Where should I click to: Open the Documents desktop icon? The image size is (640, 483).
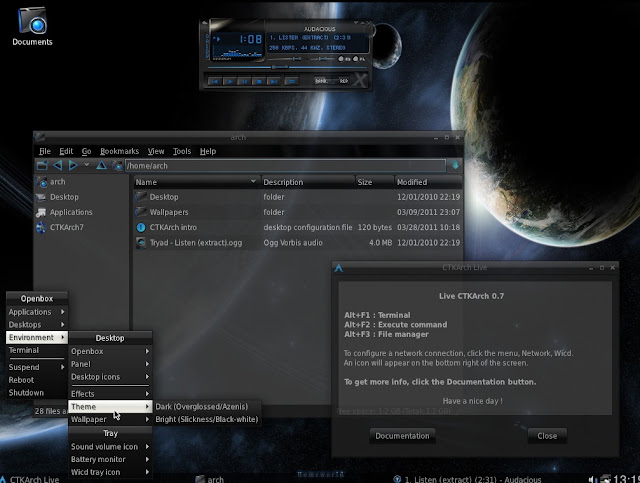32,26
